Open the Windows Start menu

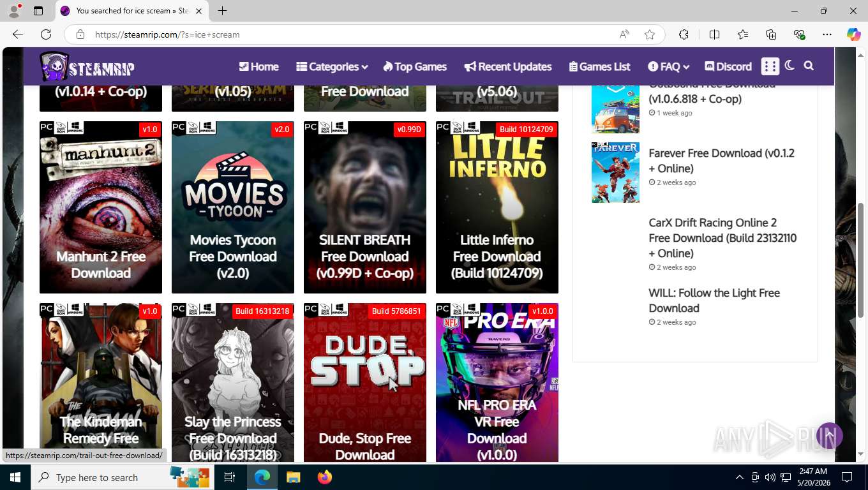(15, 477)
